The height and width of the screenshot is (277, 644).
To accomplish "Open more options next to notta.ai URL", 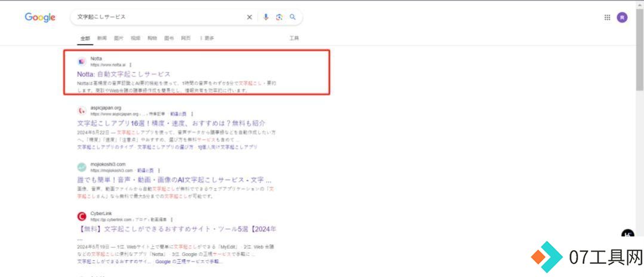I will 131,65.
